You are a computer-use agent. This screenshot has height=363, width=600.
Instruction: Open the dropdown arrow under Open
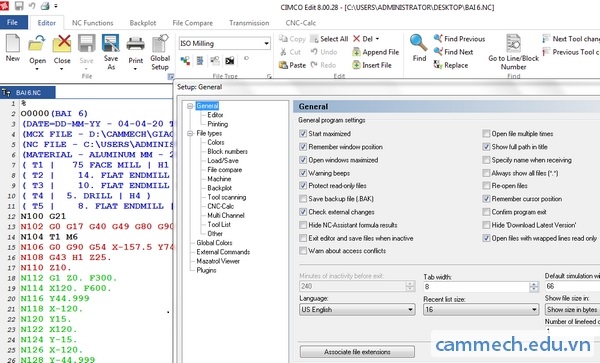(x=37, y=69)
